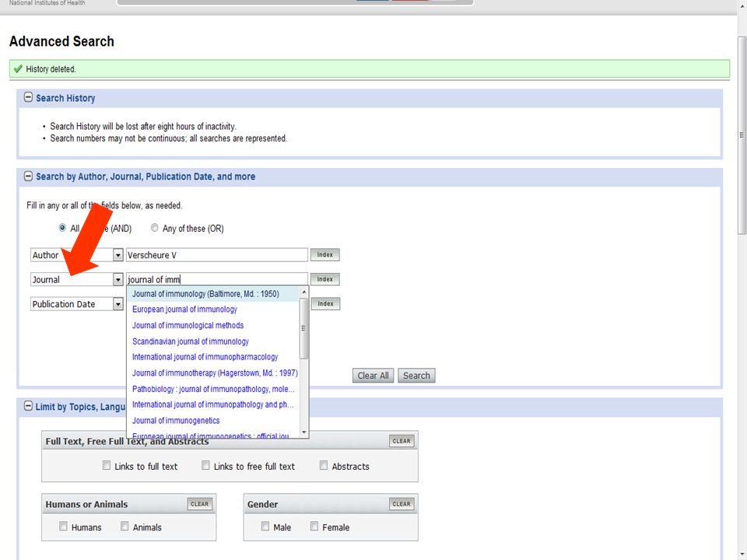Open the Author field type dropdown
Viewport: 747px width, 560px height.
click(117, 255)
